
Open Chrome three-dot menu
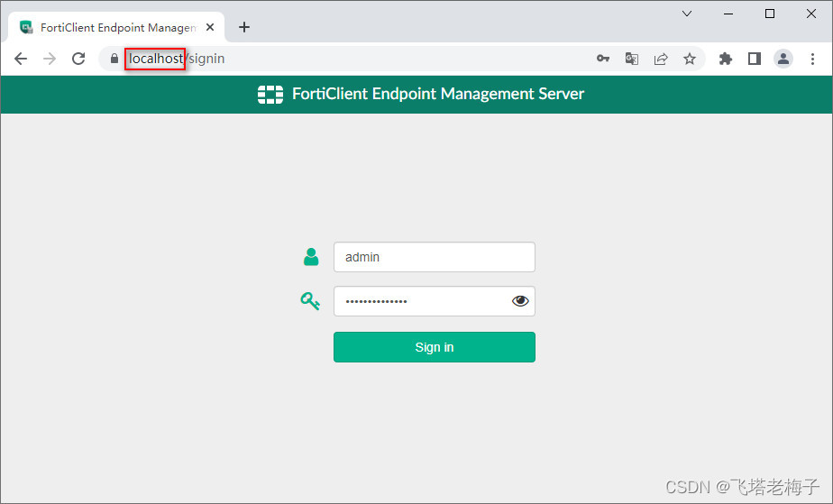click(812, 59)
